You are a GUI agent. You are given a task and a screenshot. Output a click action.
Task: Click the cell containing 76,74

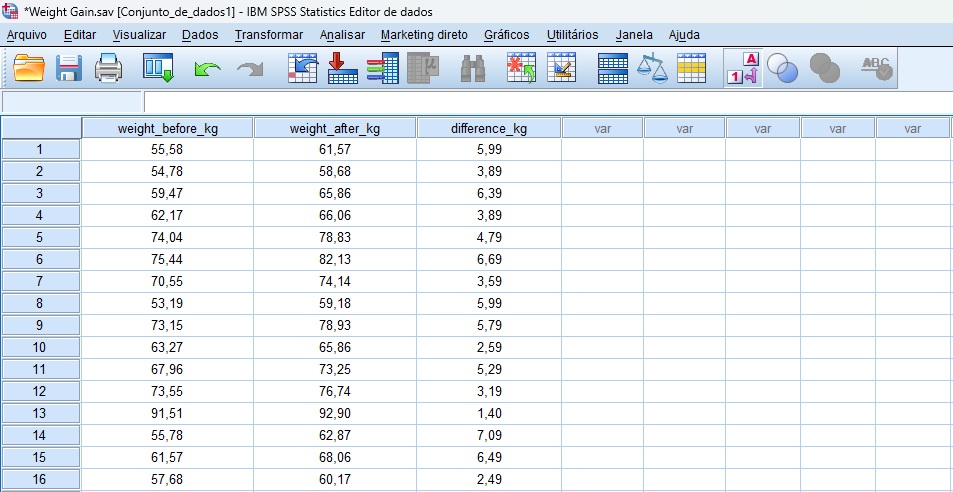pos(335,391)
